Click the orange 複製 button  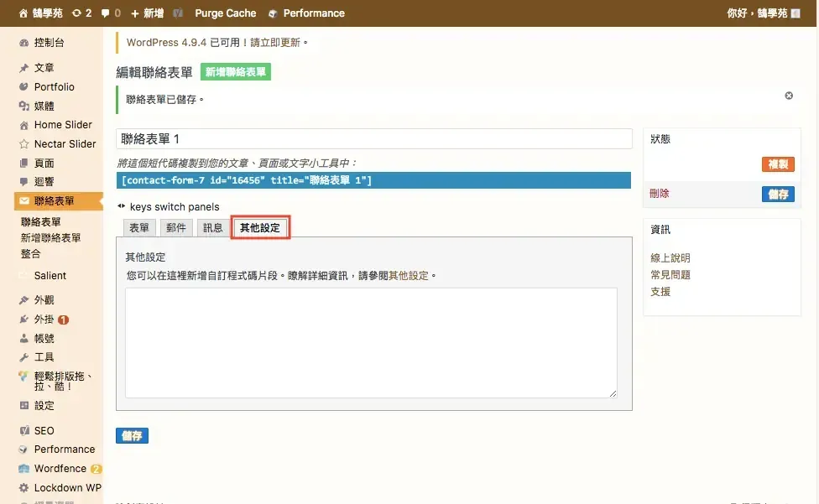(778, 164)
